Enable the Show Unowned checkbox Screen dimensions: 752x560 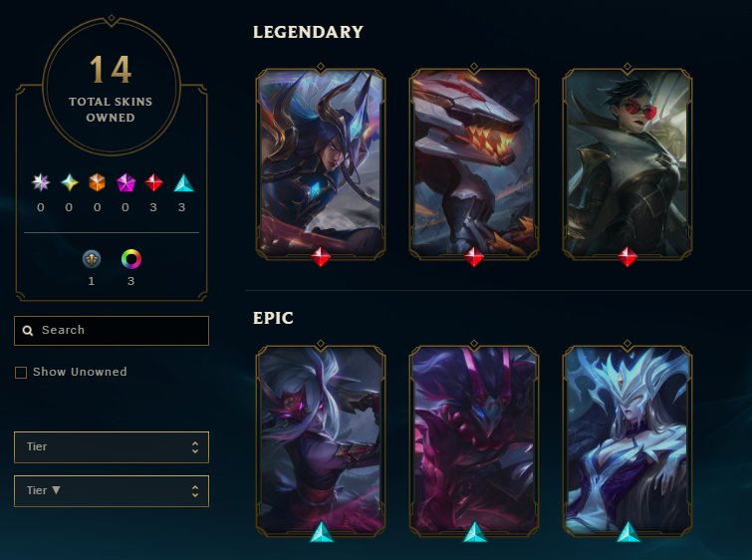pos(21,373)
